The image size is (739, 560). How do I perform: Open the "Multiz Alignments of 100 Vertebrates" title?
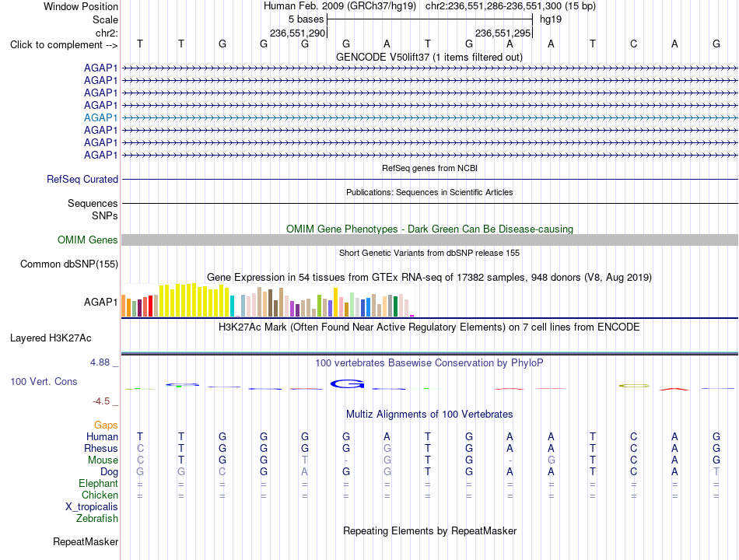(x=429, y=414)
